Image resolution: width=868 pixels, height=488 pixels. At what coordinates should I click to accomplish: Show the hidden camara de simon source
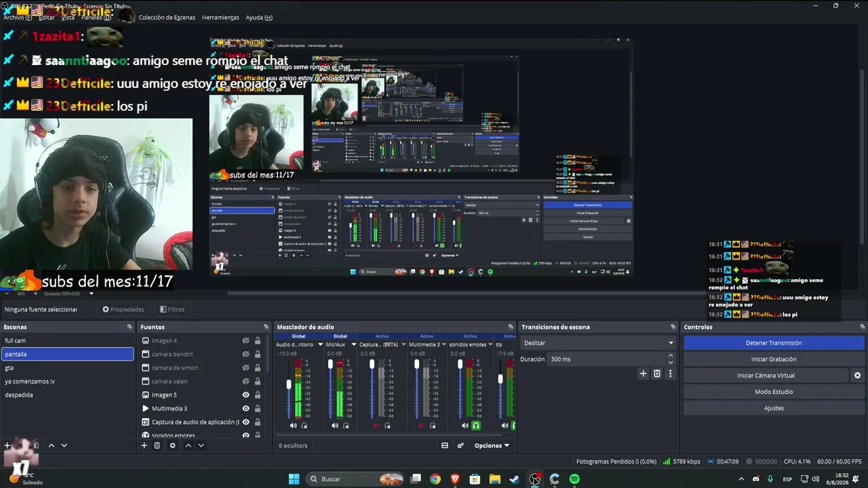click(245, 367)
